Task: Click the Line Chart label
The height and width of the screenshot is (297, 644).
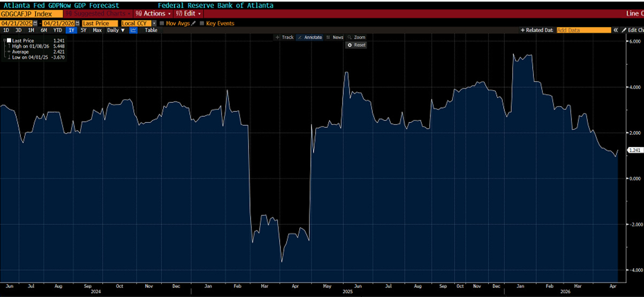Action: (634, 13)
